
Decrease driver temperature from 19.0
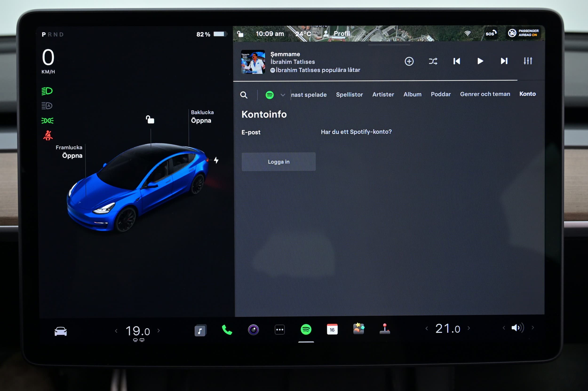(116, 331)
